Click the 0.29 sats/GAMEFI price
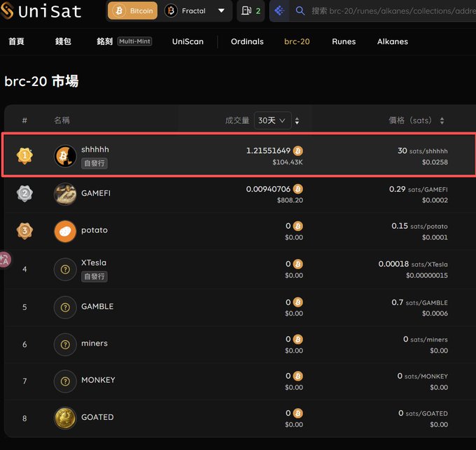Screen dimensions: 476x450 click(419, 190)
